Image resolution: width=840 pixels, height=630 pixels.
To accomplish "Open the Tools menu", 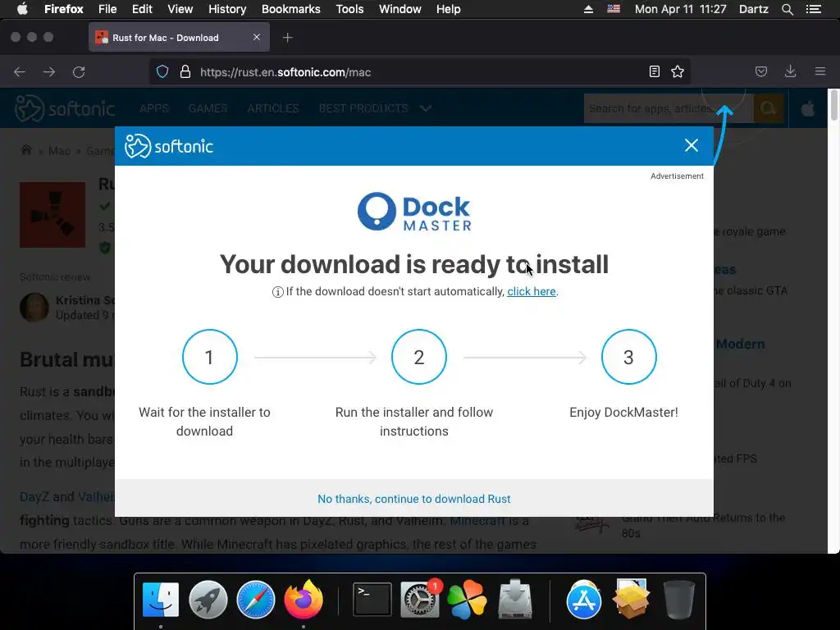I will click(349, 9).
